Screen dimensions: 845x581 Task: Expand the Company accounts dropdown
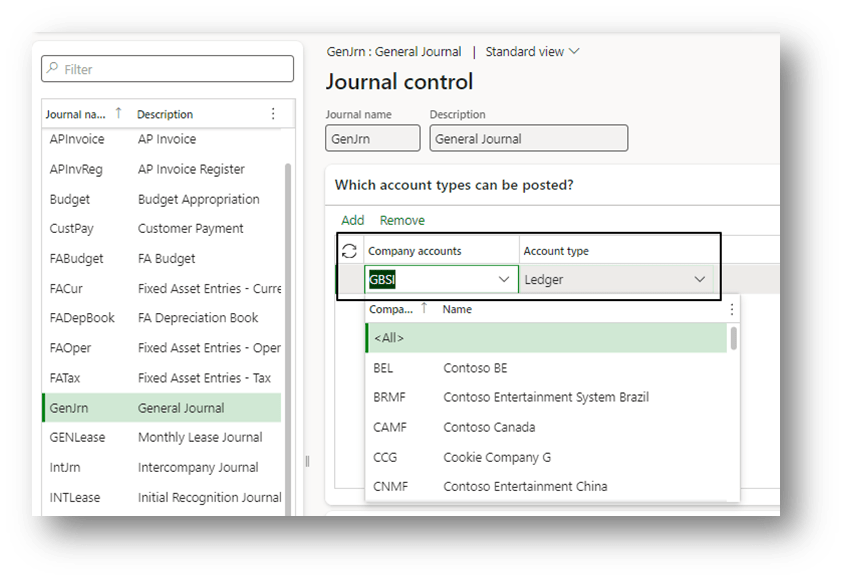click(504, 280)
